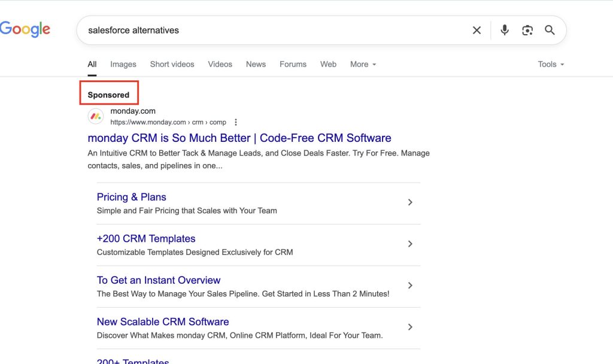Clear the search query with the X icon
613x364 pixels.
[477, 29]
